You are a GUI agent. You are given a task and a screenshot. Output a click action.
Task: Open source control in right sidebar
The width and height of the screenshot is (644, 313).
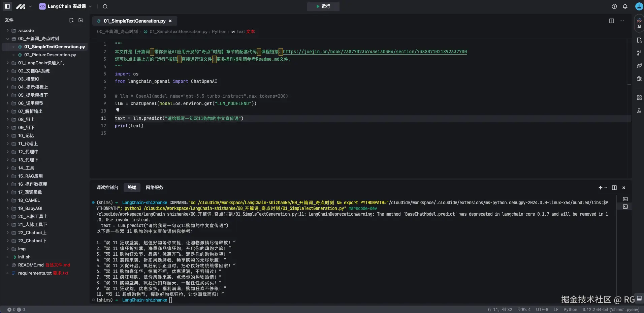click(x=639, y=53)
